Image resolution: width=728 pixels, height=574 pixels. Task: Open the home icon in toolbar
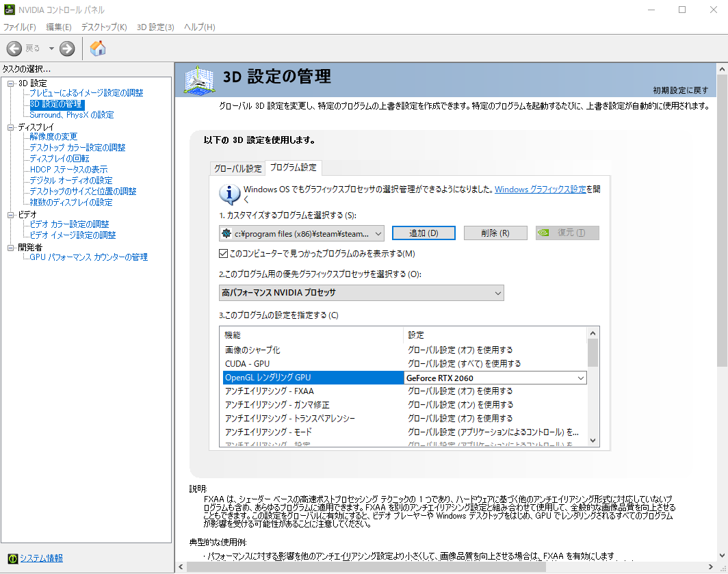click(97, 49)
